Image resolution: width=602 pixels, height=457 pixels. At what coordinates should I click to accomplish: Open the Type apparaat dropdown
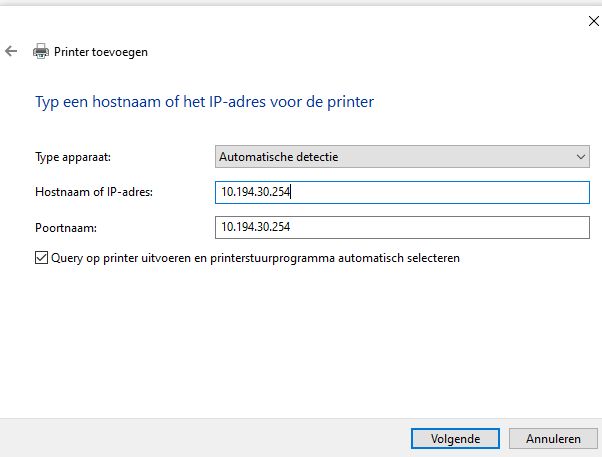click(x=402, y=157)
